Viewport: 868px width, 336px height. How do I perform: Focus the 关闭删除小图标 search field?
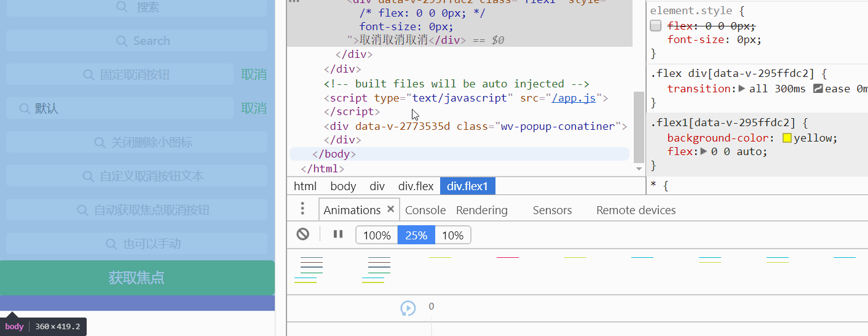[x=136, y=142]
